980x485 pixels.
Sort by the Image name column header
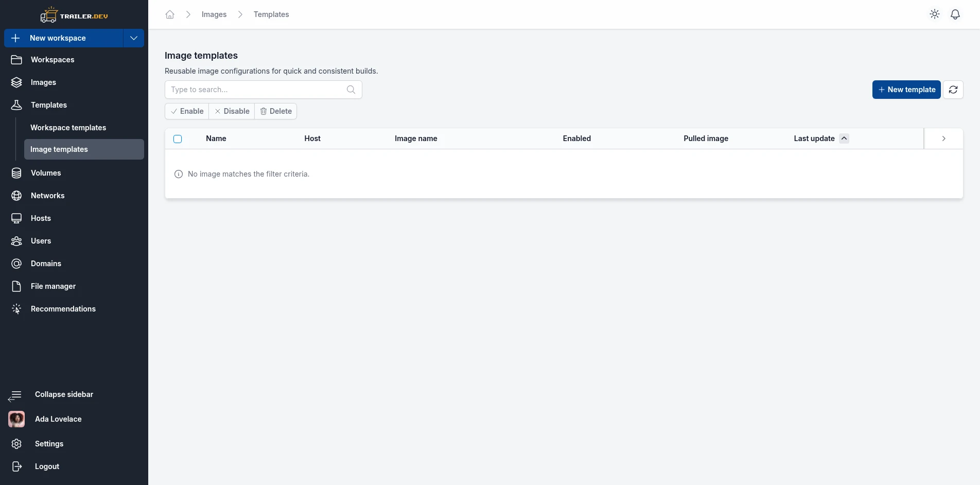click(x=416, y=138)
